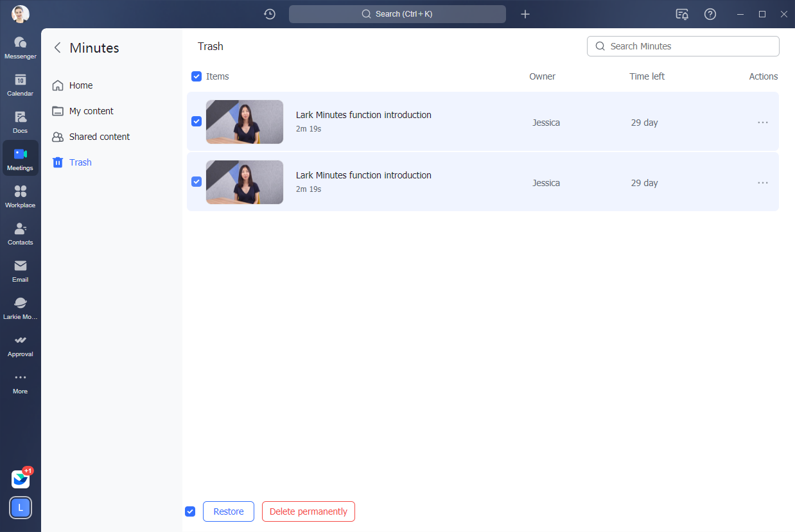
Task: Go to Docs in sidebar
Action: [20, 121]
